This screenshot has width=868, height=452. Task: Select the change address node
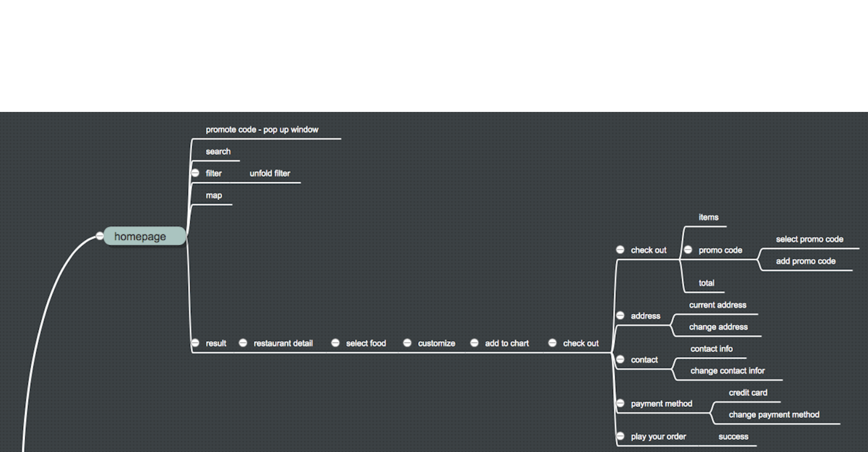pos(718,327)
